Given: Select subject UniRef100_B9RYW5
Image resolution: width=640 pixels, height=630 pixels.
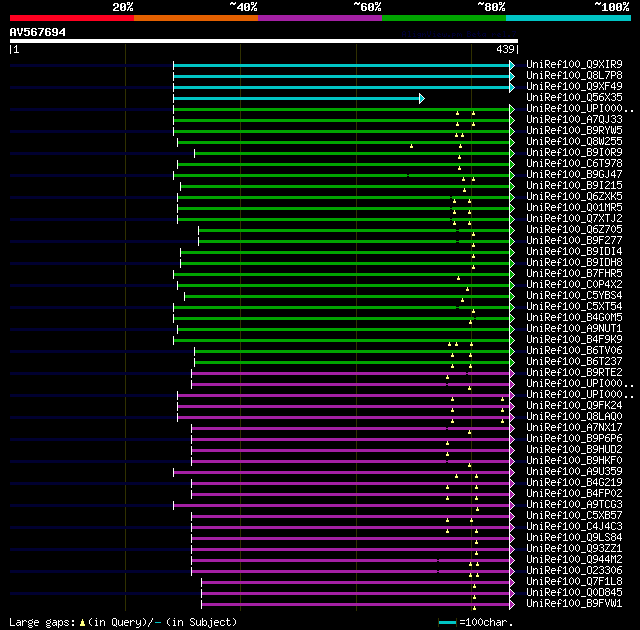Looking at the screenshot, I should pos(574,130).
